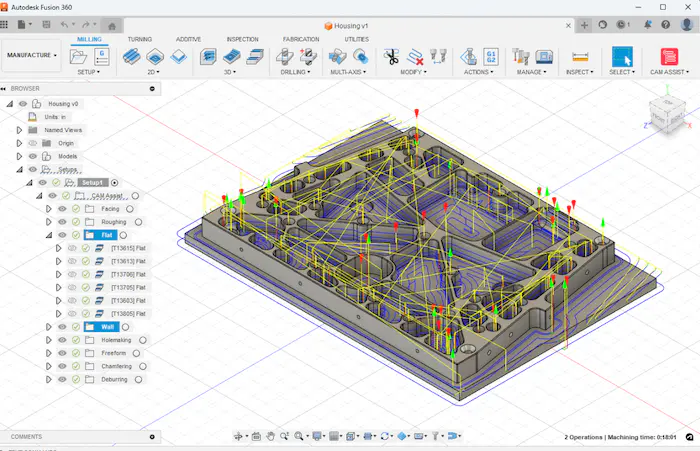Screen dimensions: 700x451
Task: Click the Delete Passes modify icon
Action: coord(415,57)
